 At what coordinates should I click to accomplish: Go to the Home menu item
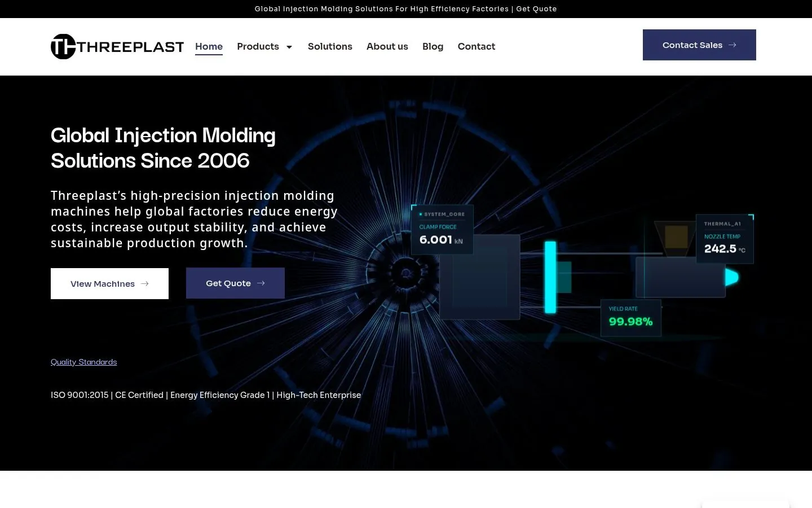click(x=209, y=46)
